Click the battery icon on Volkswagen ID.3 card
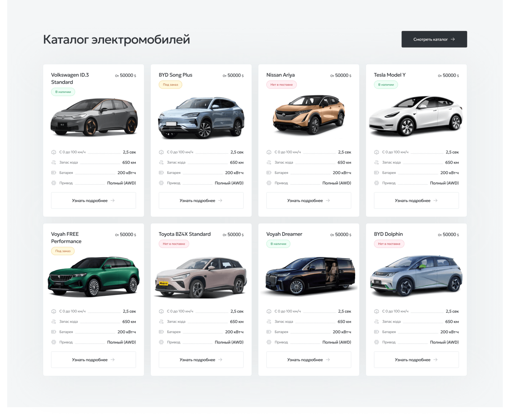The image size is (510, 420). click(54, 173)
